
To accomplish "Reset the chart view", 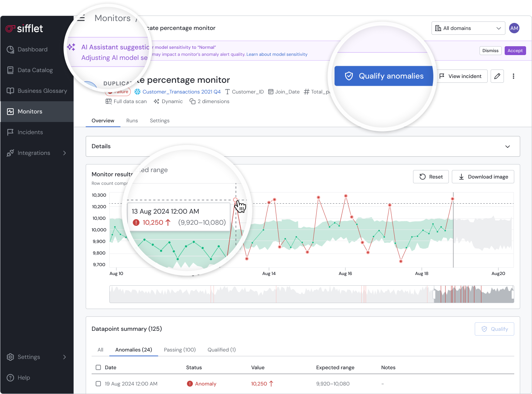I will coord(431,177).
